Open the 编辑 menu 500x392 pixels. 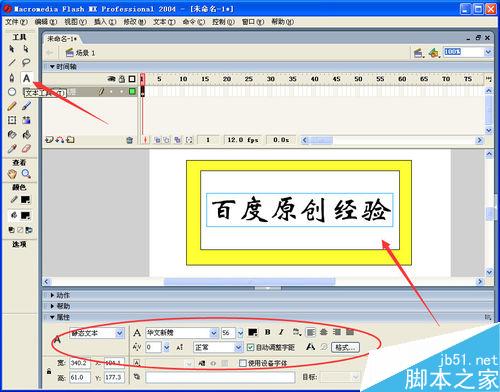[46, 22]
